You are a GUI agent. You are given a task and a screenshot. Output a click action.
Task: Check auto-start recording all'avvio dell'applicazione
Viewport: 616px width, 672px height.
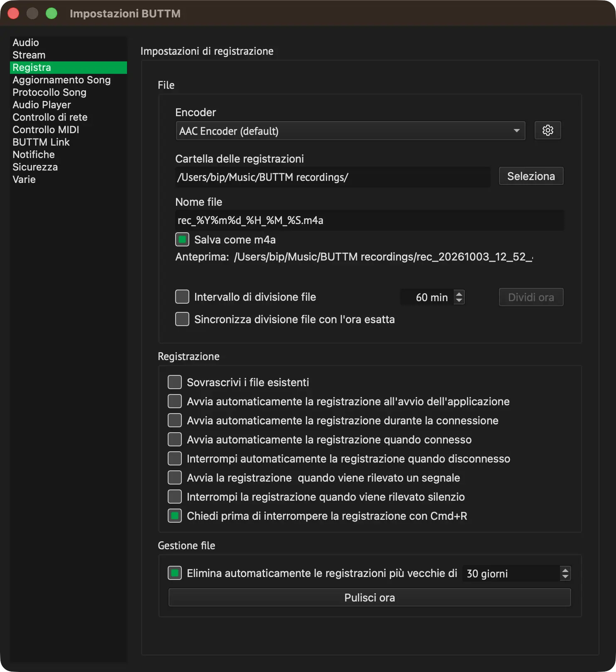pos(175,402)
